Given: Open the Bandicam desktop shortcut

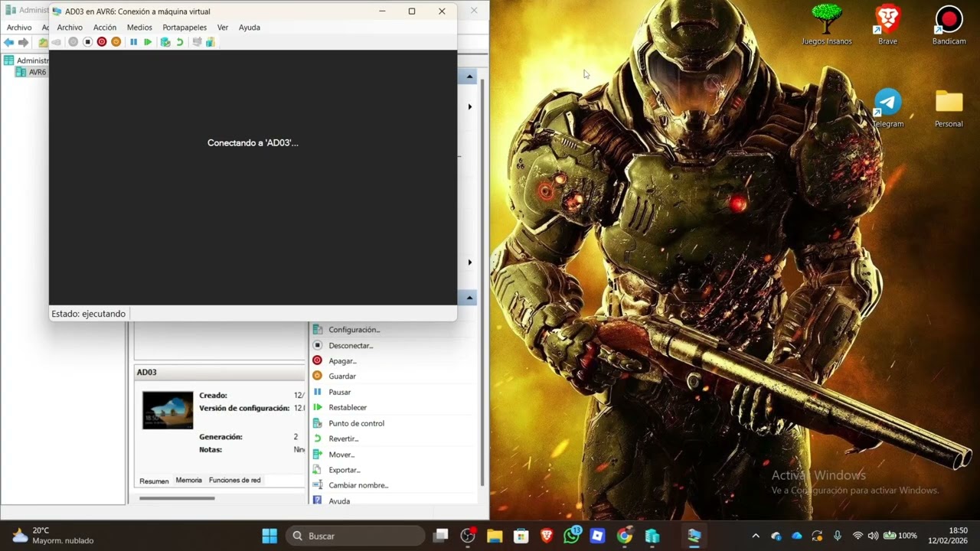Looking at the screenshot, I should [x=949, y=25].
